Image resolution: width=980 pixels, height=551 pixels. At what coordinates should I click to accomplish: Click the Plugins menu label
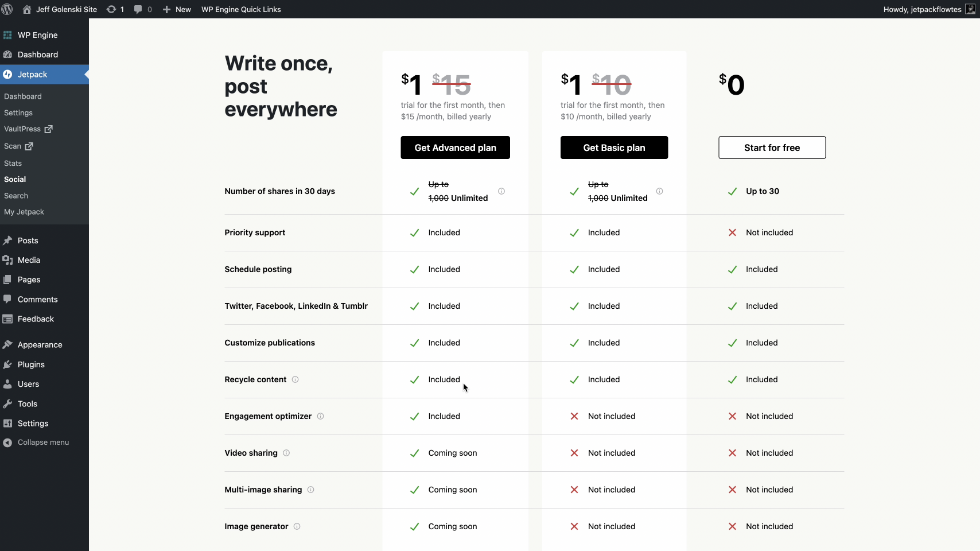[31, 364]
